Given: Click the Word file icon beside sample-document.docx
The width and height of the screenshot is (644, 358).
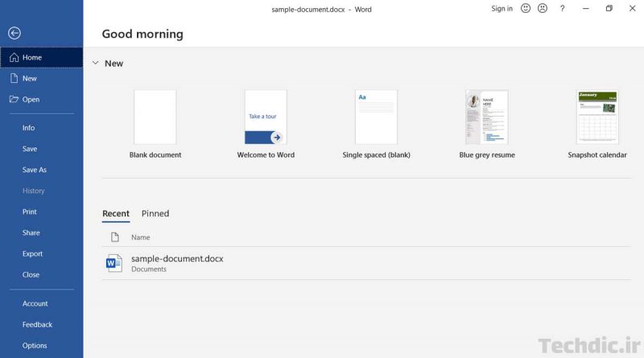Looking at the screenshot, I should 114,263.
